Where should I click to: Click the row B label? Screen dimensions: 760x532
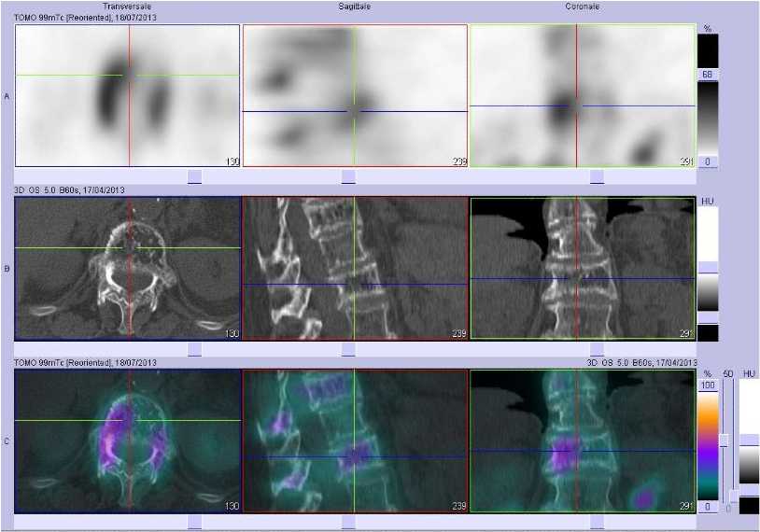point(7,269)
